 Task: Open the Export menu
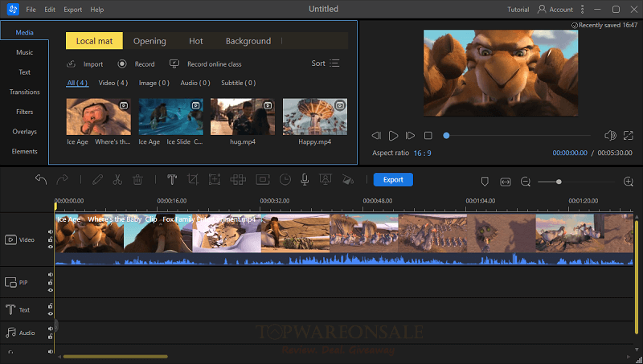(x=73, y=10)
